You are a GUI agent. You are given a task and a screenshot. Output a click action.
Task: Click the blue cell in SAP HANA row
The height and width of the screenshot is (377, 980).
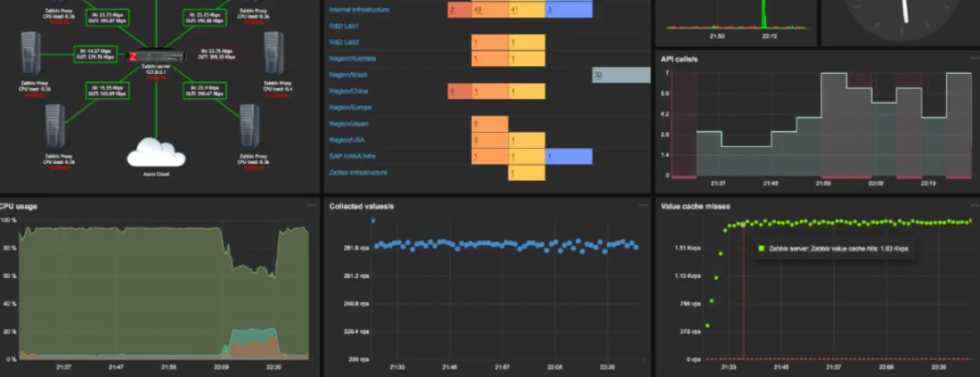568,156
